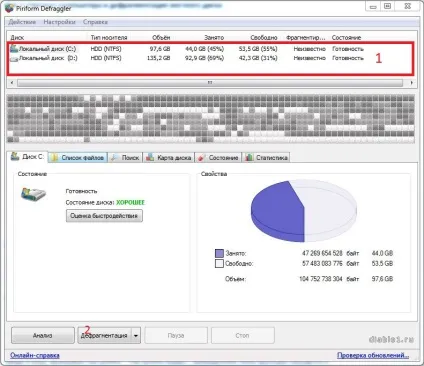Click the 44,0 GB (45%) cell for disk C:
This screenshot has height=366, width=424.
point(204,49)
